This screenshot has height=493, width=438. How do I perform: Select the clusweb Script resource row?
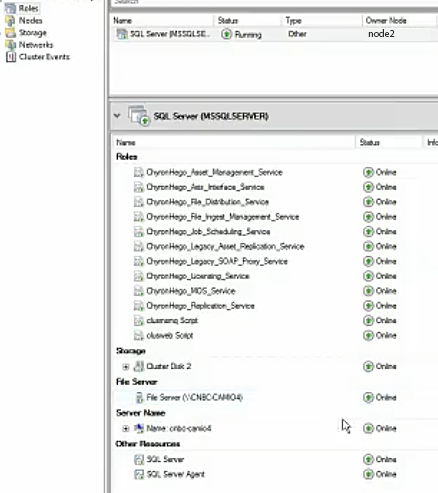(x=170, y=335)
